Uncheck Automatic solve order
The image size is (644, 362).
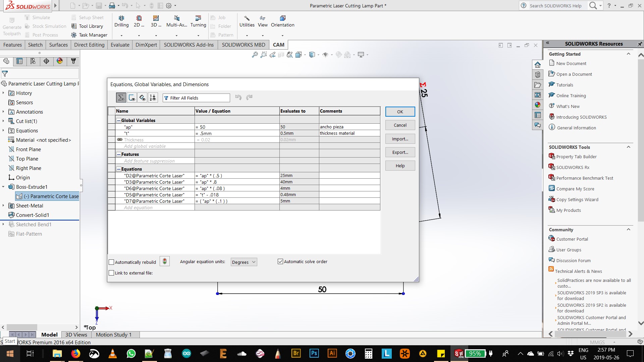[280, 261]
